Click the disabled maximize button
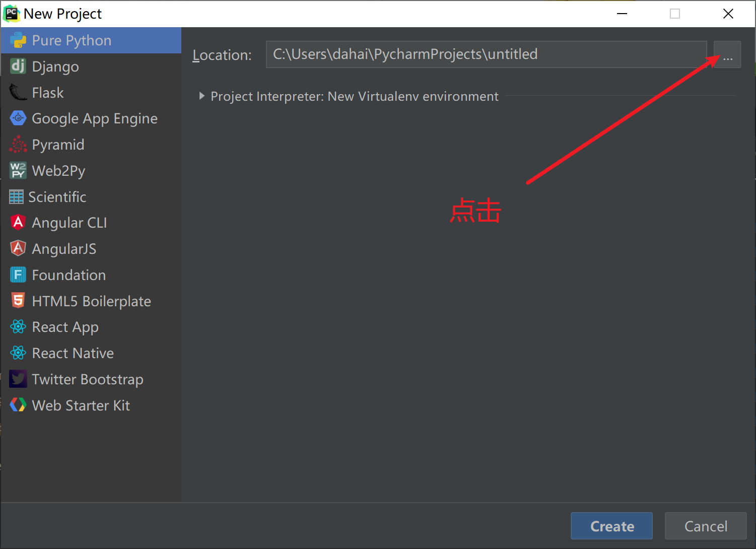This screenshot has height=549, width=756. (x=675, y=14)
